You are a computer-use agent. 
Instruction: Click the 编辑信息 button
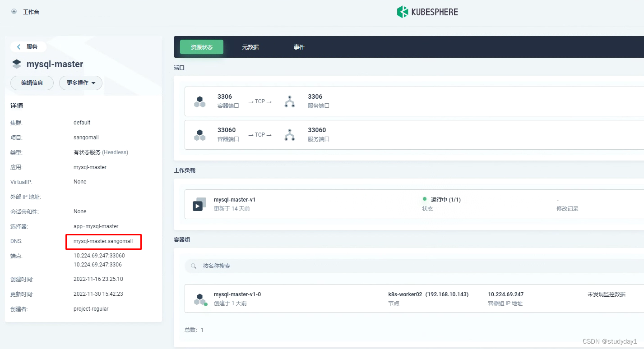pyautogui.click(x=32, y=83)
